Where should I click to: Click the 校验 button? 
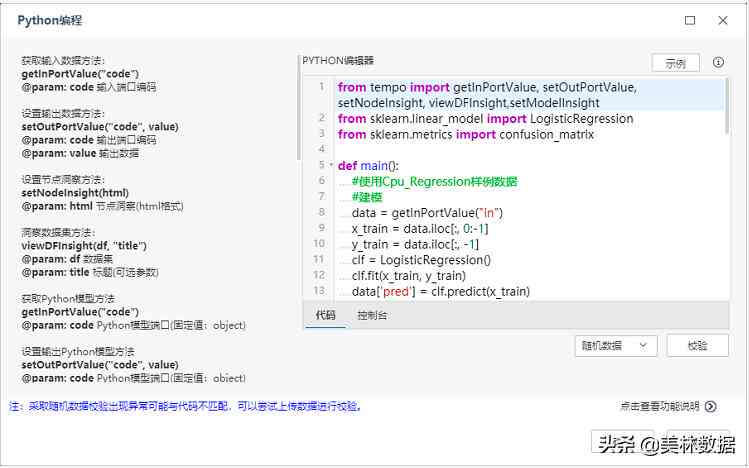point(697,346)
